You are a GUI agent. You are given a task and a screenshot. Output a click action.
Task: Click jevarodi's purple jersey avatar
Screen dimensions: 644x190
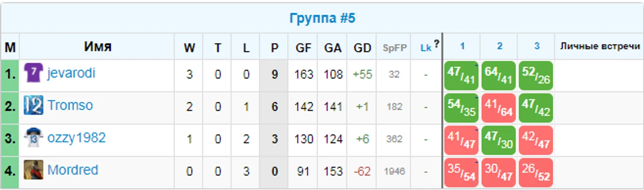click(x=34, y=73)
